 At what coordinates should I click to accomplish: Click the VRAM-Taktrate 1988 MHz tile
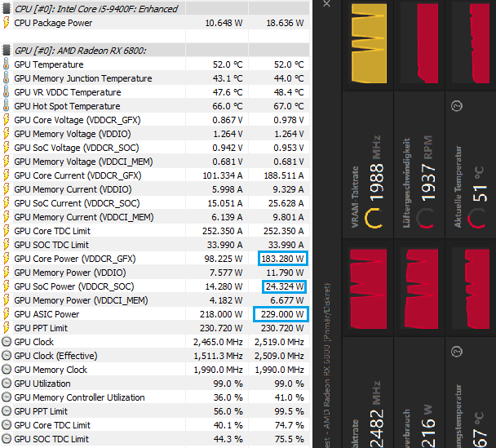click(368, 165)
